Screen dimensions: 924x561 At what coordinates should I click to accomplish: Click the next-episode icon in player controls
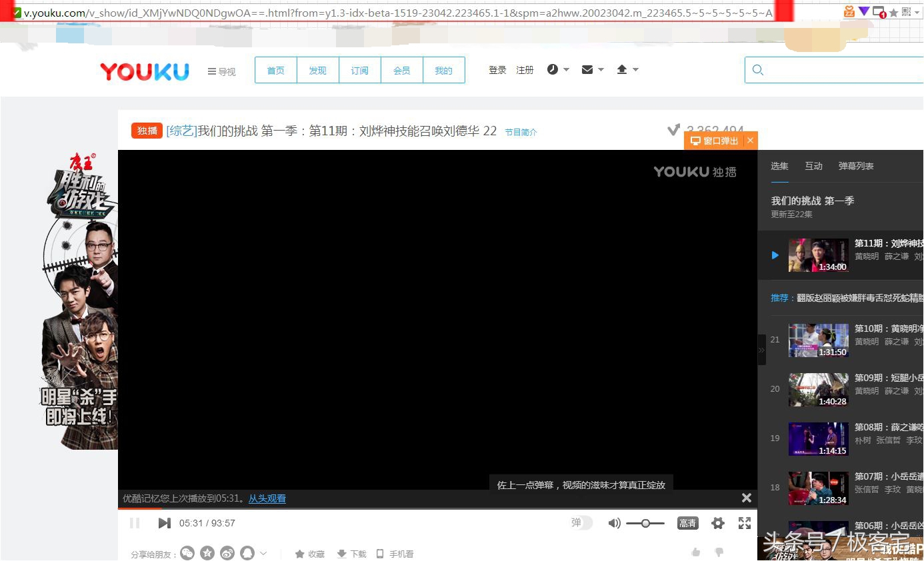164,523
